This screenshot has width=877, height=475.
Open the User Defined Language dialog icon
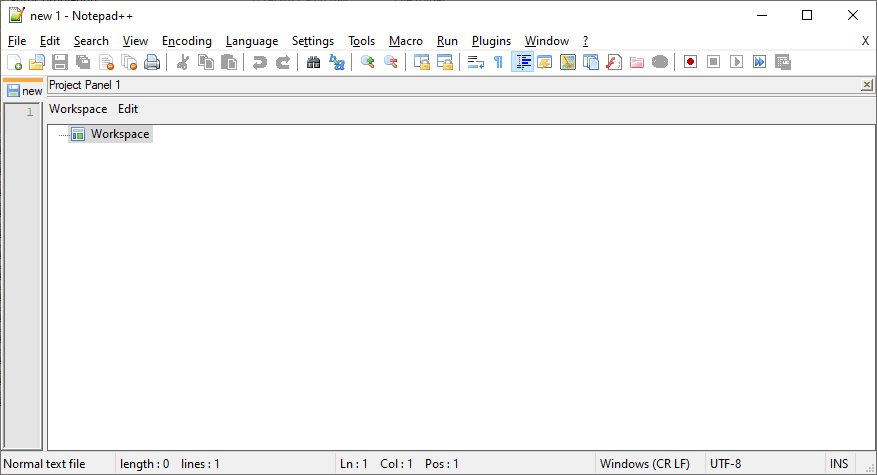(545, 62)
